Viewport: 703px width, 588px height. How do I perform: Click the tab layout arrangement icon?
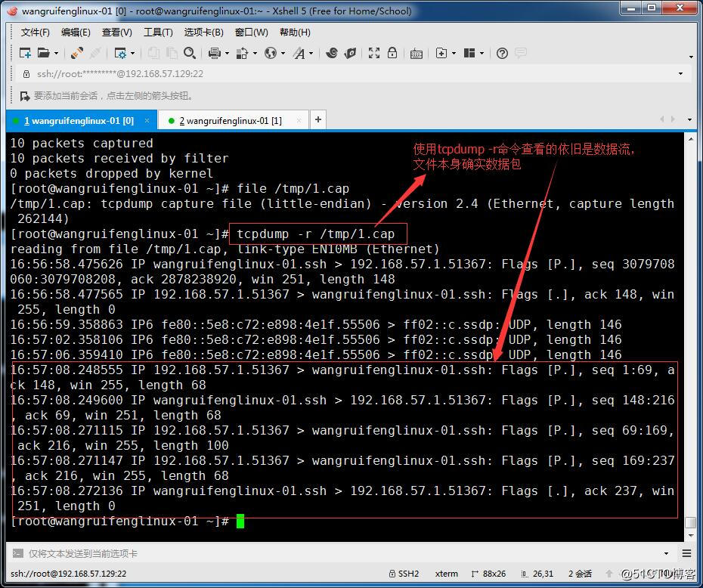(x=469, y=54)
